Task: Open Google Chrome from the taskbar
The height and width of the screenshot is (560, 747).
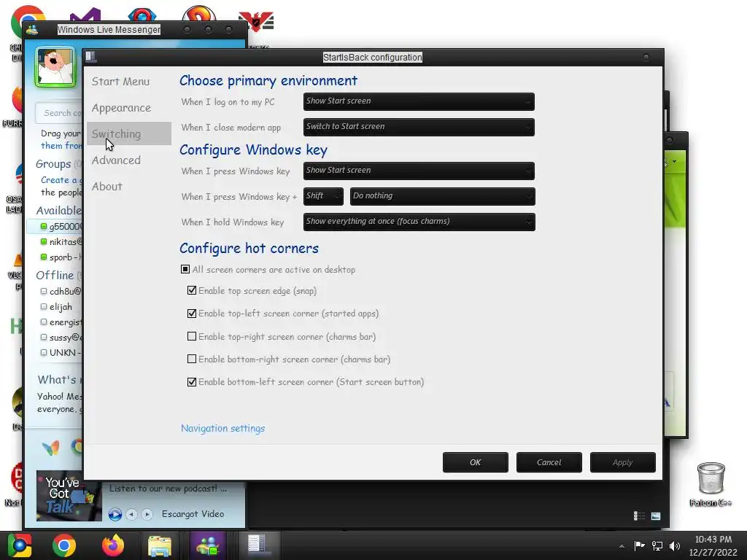Action: (64, 545)
